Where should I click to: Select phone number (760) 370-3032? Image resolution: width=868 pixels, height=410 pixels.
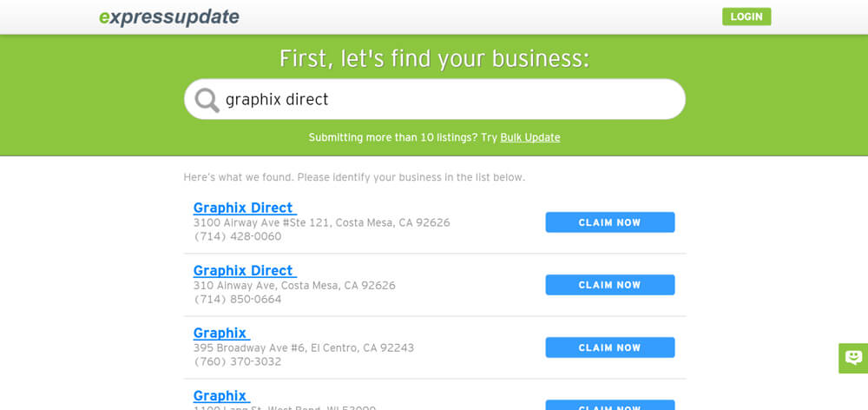(238, 362)
